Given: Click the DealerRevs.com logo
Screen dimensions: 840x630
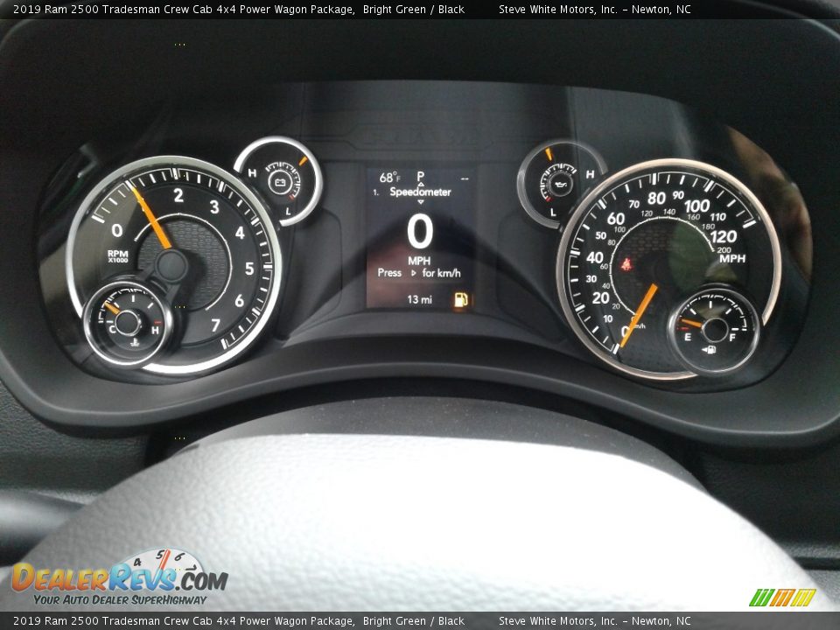Looking at the screenshot, I should [118, 578].
